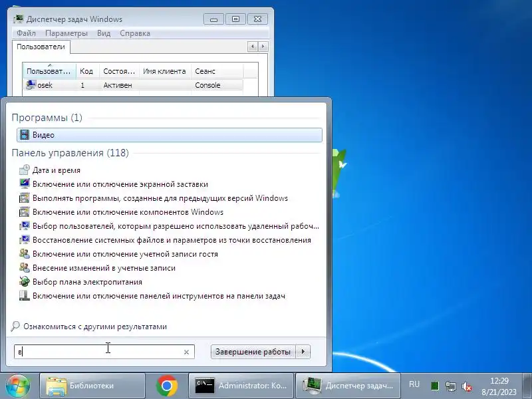Click the Программы (1) group header
Viewport: 532px width, 399px height.
click(47, 118)
